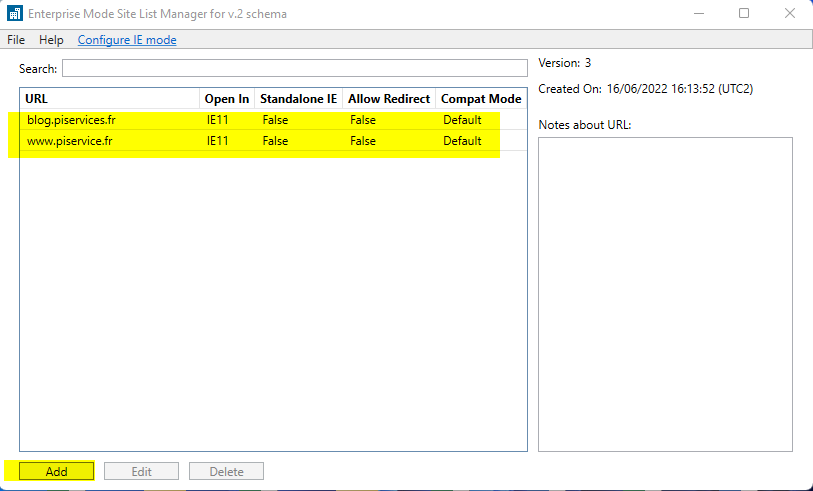813x491 pixels.
Task: Sort by Standalone IE column header
Action: pos(298,99)
